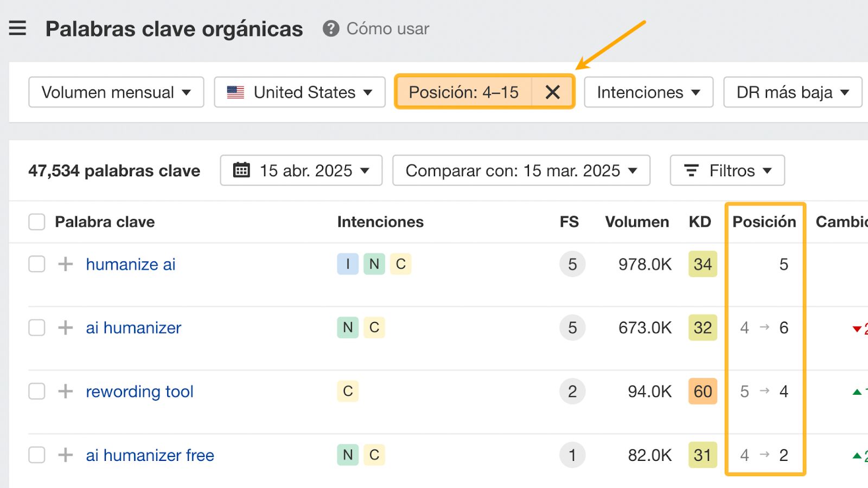Screen dimensions: 868x488
Task: Select the checkbox for ai humanizer
Action: 36,328
